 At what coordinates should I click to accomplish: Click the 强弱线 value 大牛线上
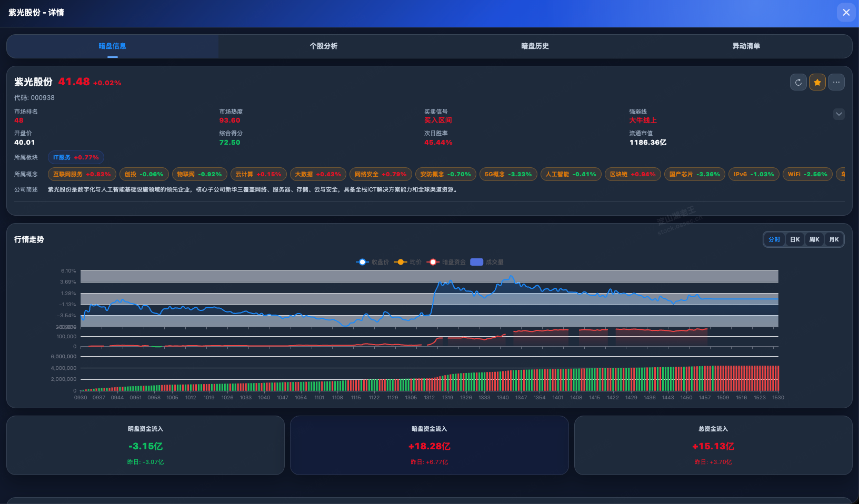pos(643,120)
